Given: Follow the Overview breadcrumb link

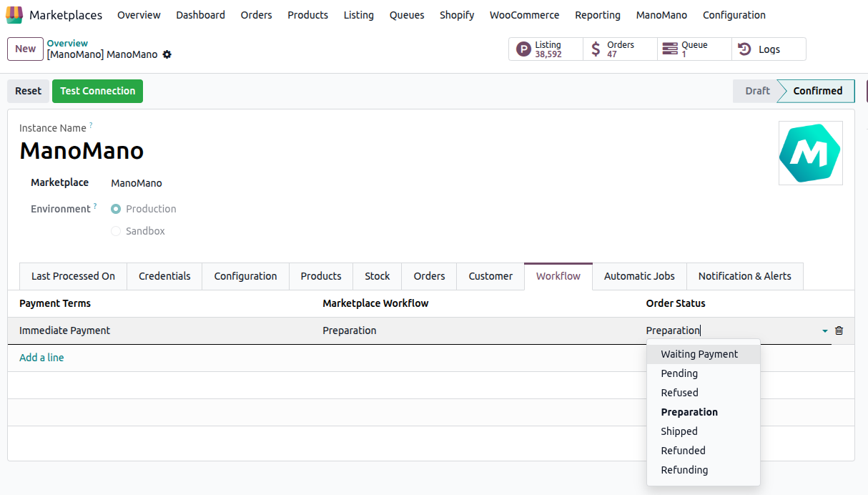Looking at the screenshot, I should pyautogui.click(x=67, y=44).
